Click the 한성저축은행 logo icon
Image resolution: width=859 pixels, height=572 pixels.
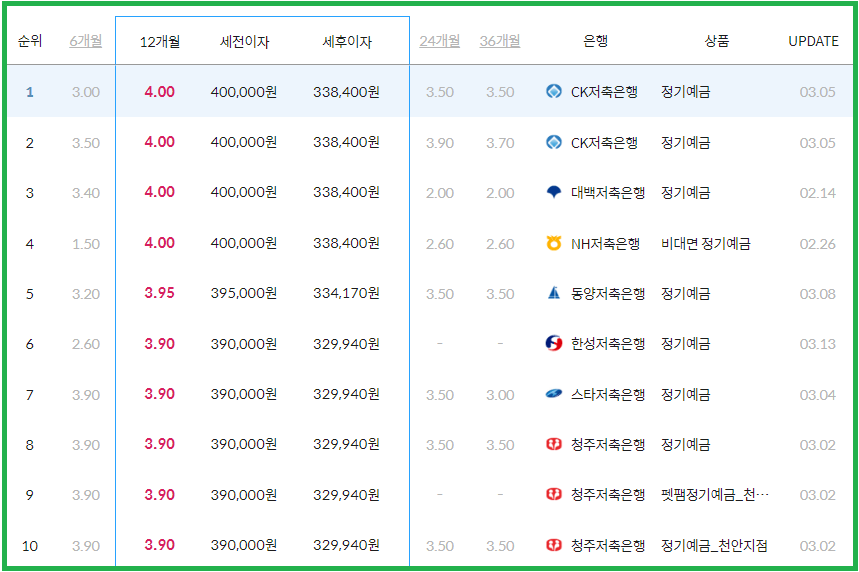[554, 344]
